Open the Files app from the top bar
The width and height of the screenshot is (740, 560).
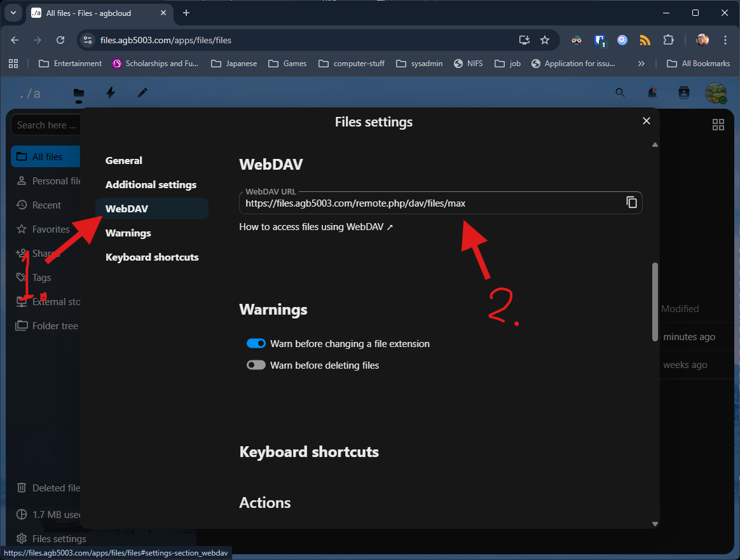click(x=79, y=93)
